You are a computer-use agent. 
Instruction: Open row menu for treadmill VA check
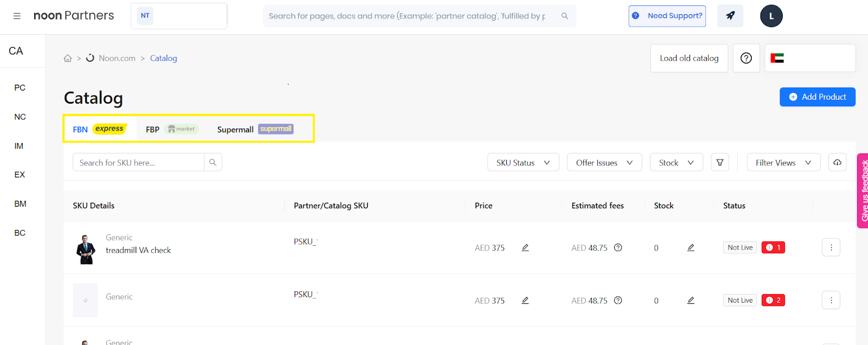831,247
